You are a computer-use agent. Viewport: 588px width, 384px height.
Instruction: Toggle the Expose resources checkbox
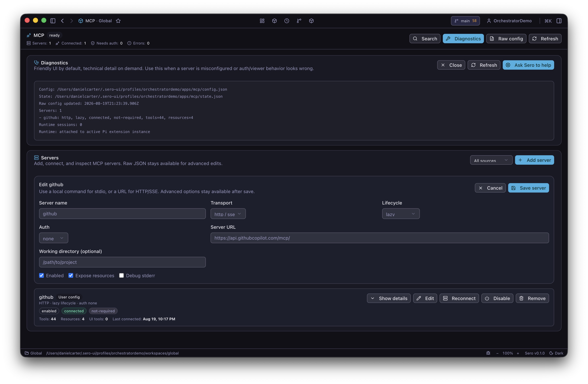[71, 275]
